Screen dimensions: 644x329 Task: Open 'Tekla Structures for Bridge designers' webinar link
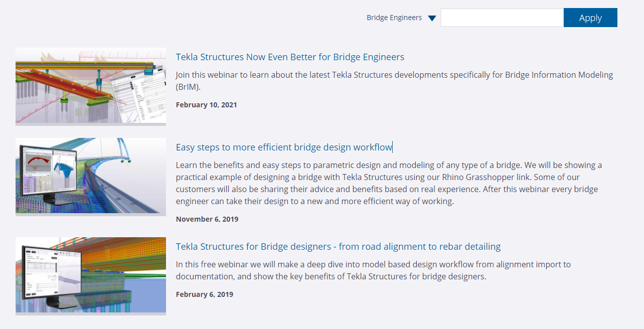(x=338, y=246)
